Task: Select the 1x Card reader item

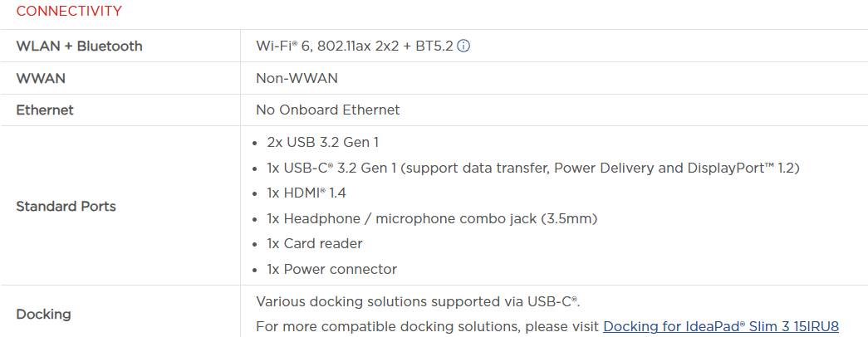Action: point(315,243)
